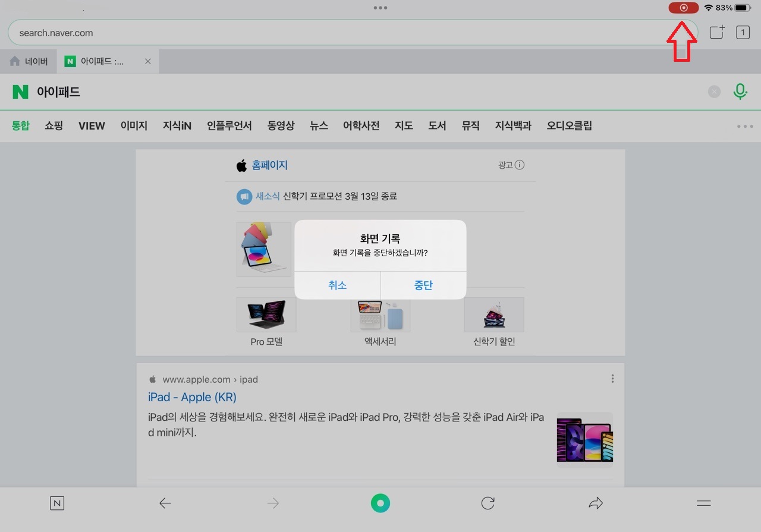Tap the www.apple.com › ipad URL
Image resolution: width=761 pixels, height=532 pixels.
click(x=210, y=379)
